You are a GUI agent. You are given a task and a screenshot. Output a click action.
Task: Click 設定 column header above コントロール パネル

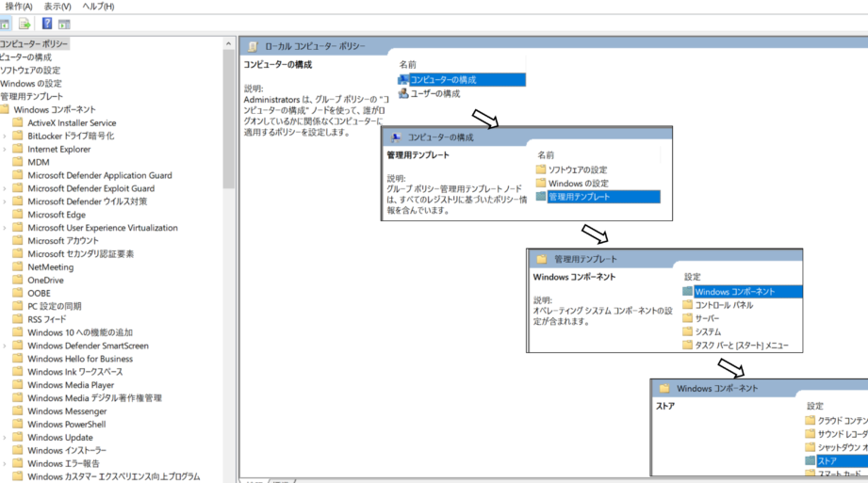click(692, 277)
